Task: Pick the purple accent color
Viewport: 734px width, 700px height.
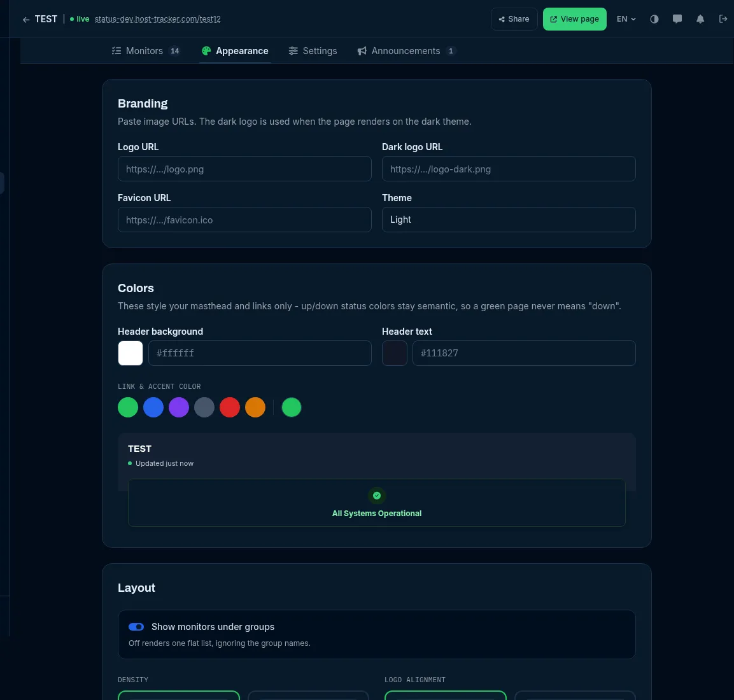Action: (x=179, y=407)
